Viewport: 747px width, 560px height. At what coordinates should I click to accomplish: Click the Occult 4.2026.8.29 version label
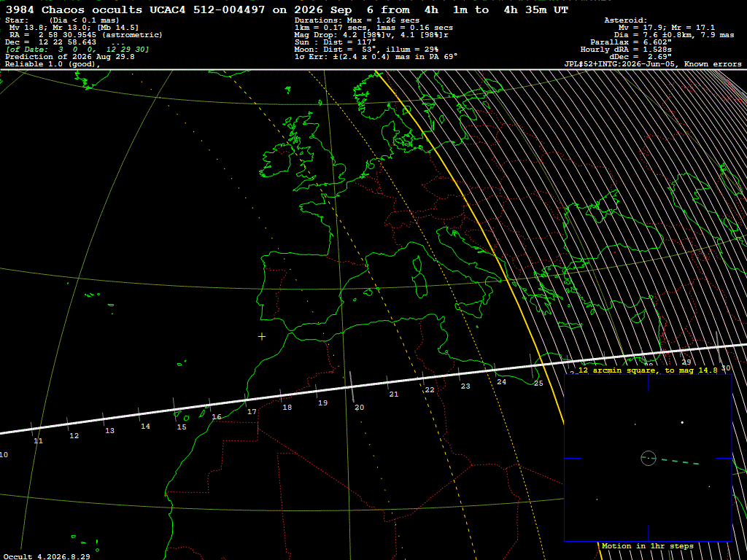(47, 556)
